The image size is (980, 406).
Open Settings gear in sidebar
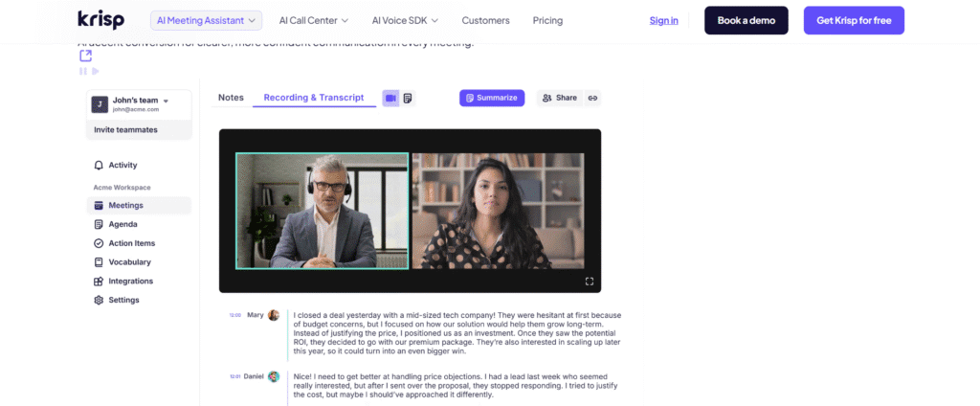point(117,300)
